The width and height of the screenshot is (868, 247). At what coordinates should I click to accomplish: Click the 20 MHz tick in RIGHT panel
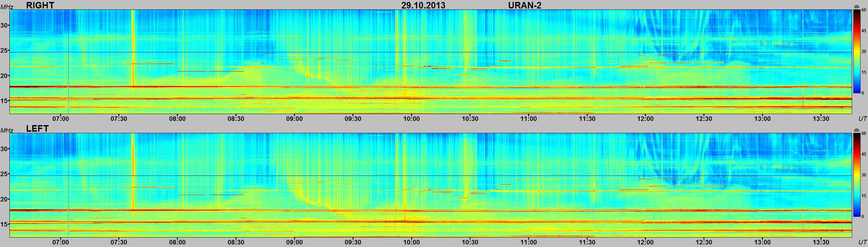pos(4,76)
